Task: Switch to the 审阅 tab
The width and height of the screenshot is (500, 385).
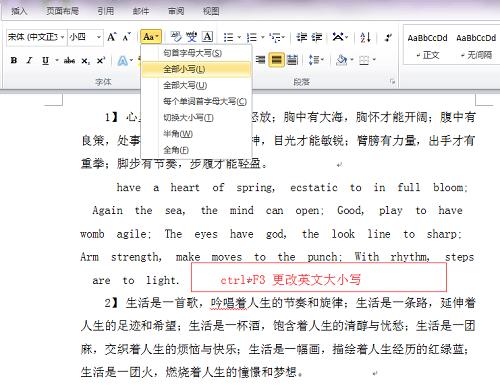Action: (x=176, y=11)
